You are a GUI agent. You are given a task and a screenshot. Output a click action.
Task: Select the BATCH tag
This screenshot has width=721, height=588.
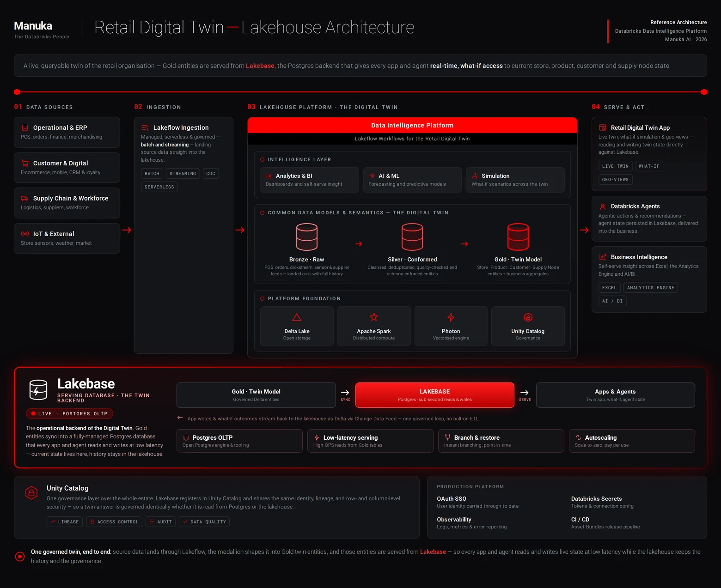tap(152, 174)
